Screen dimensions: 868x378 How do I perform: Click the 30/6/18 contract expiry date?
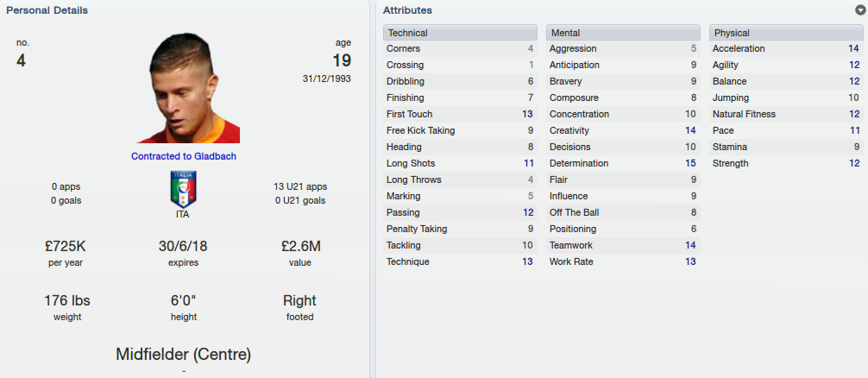coord(183,246)
